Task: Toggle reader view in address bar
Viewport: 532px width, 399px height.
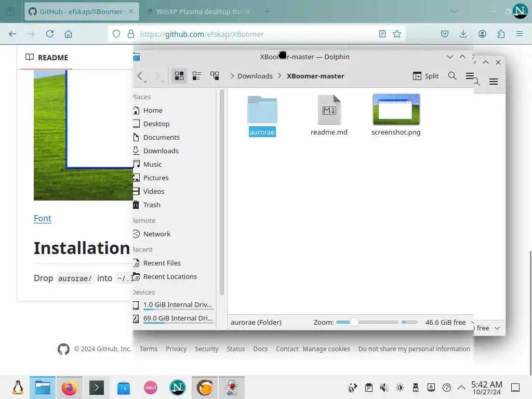Action: (382, 34)
